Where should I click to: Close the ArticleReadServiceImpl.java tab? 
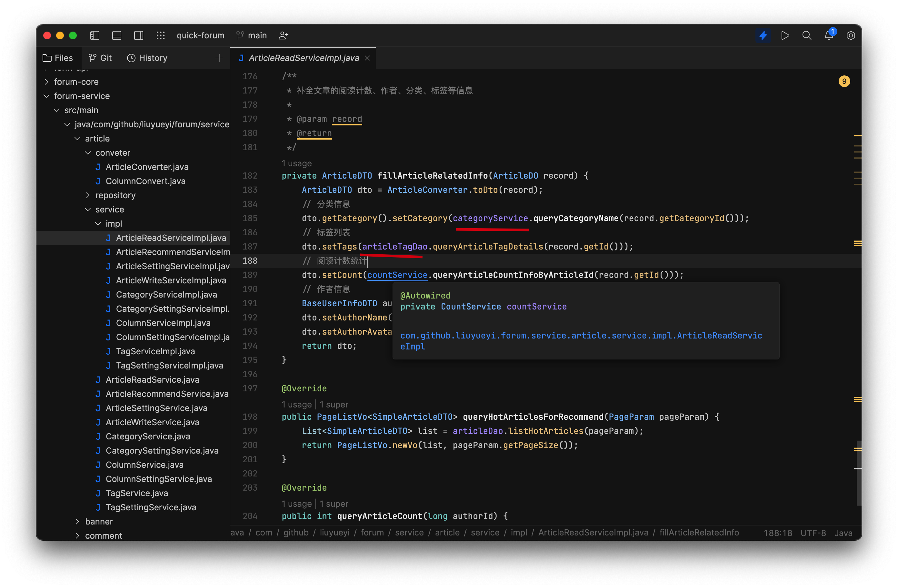tap(367, 58)
